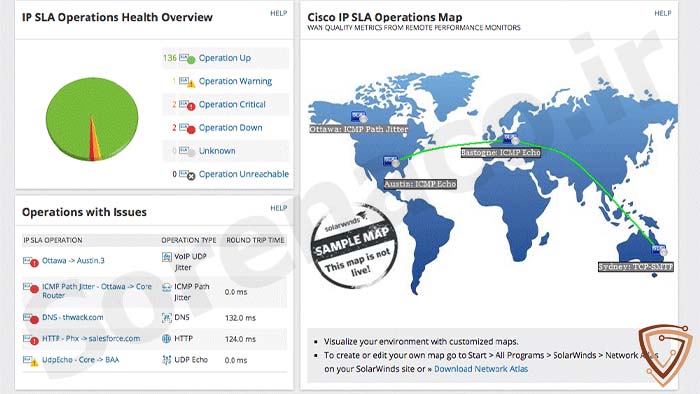Click the VoIP UDP Jitter type text
700x394 pixels.
click(190, 262)
